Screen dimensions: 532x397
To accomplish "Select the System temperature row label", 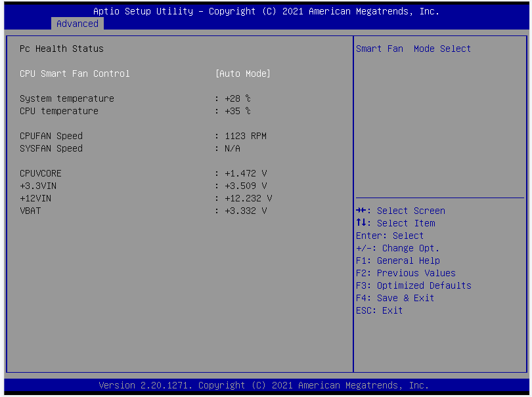I will (67, 98).
